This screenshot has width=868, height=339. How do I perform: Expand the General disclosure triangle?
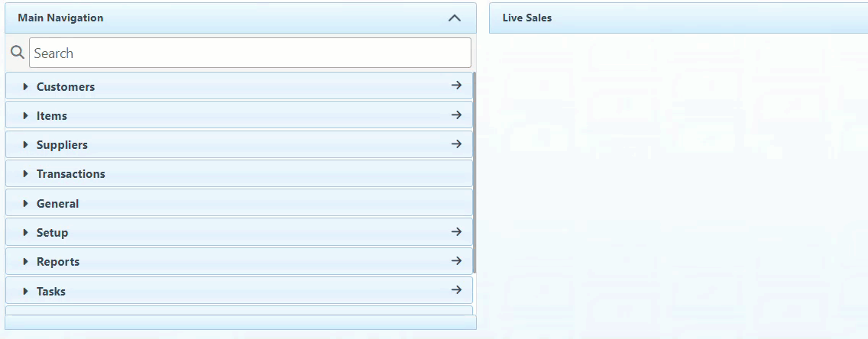(25, 204)
